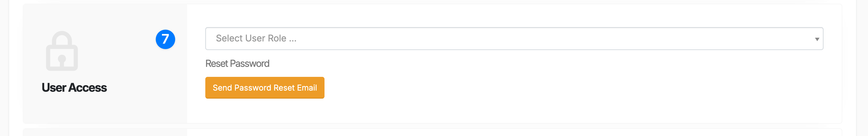
Task: Click the digit inside the blue circle
Action: 165,39
